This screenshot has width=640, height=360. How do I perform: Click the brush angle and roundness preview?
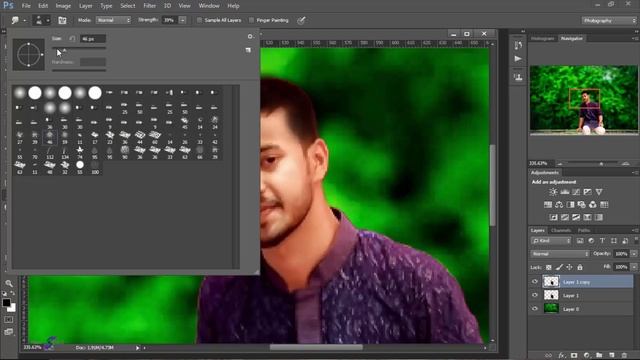pyautogui.click(x=29, y=55)
